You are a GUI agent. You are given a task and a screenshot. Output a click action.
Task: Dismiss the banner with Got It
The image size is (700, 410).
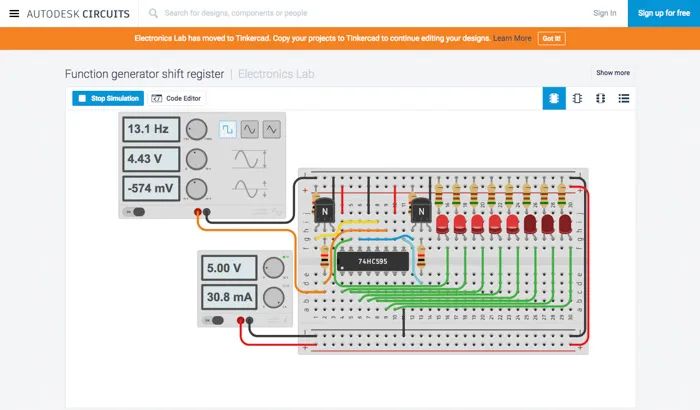pos(551,38)
